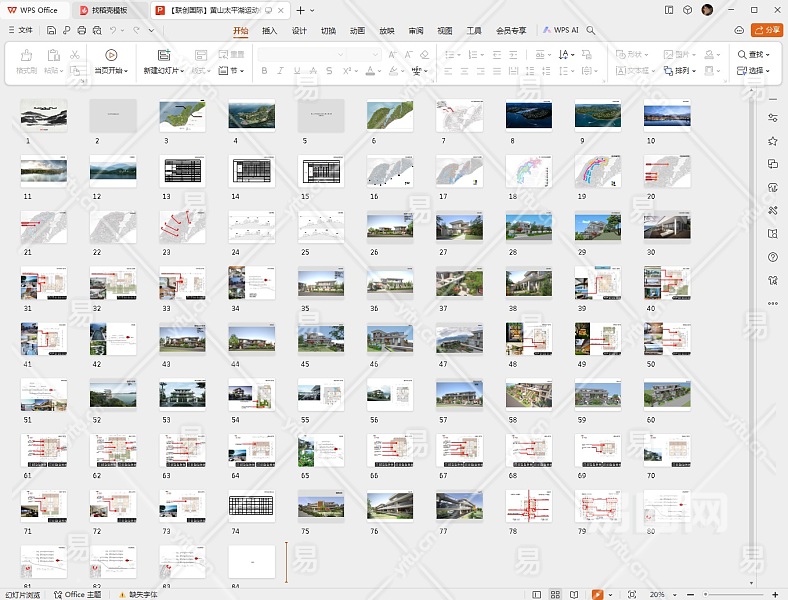This screenshot has height=600, width=788.
Task: Select slide thumbnail number 8
Action: 528,115
